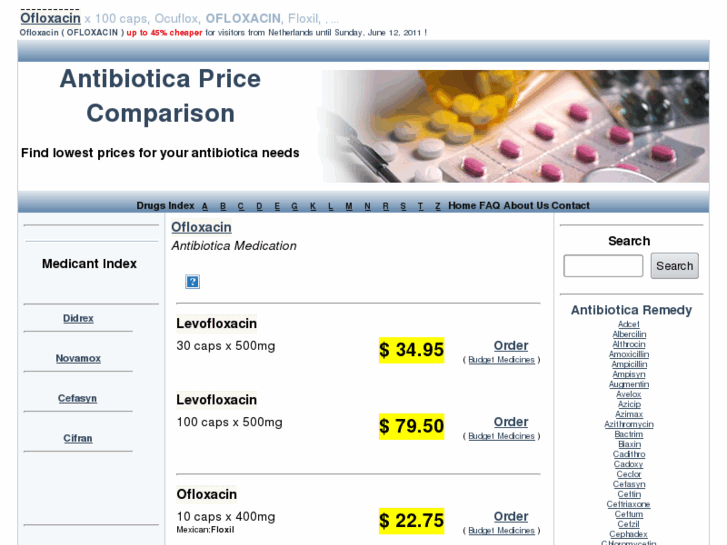Select letter Z in Drugs Index
Screen dimensions: 727x545
[x=437, y=206]
